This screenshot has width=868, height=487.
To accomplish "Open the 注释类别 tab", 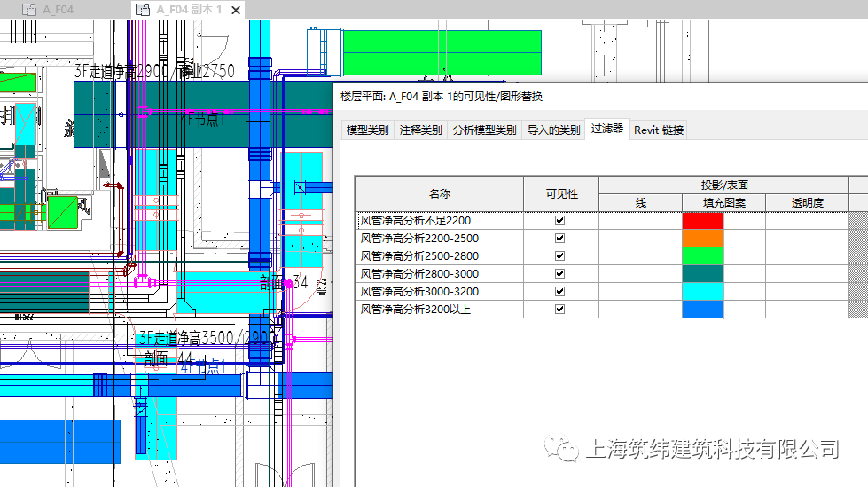I will point(421,130).
